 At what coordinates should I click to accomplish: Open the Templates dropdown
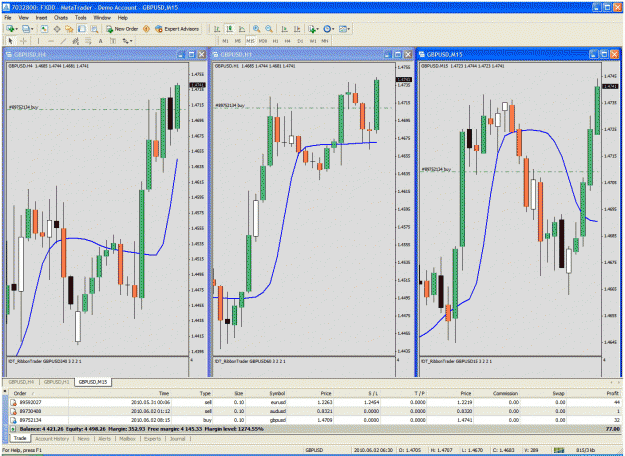pyautogui.click(x=344, y=29)
